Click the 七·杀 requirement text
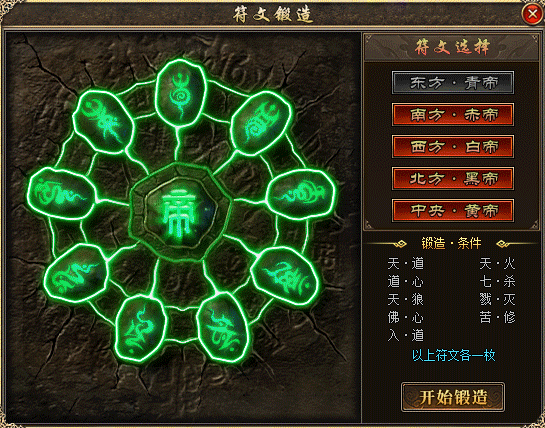The height and width of the screenshot is (428, 545). pos(497,281)
